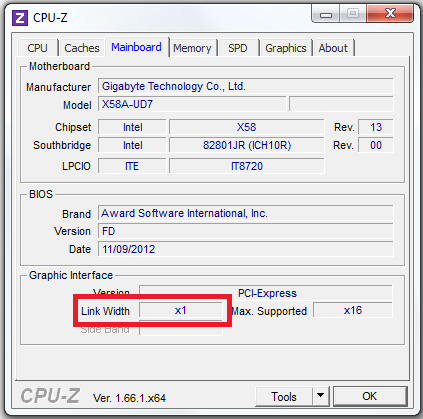Image resolution: width=423 pixels, height=419 pixels.
Task: Confirm with the OK button
Action: [370, 396]
